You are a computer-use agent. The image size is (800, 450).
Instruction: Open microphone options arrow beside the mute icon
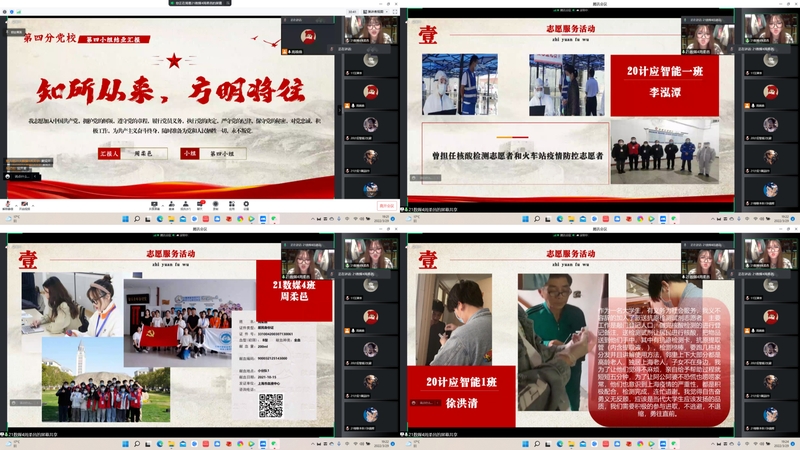(17, 203)
